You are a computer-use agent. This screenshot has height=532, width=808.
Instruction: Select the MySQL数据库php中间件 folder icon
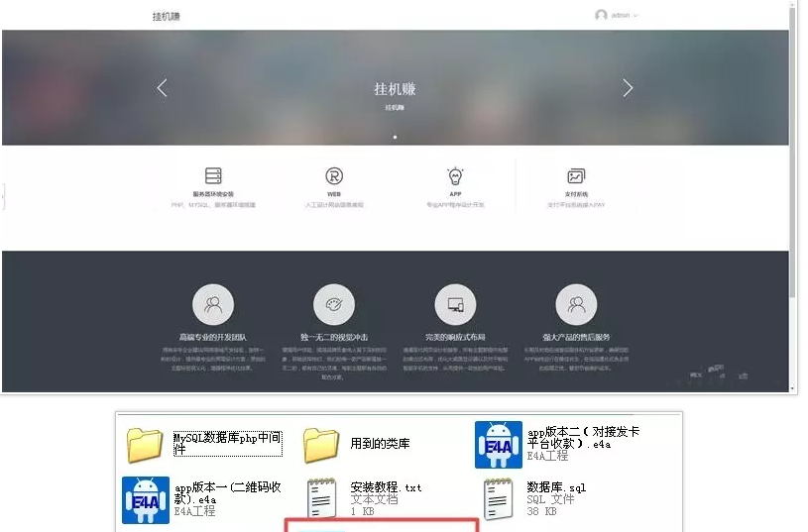pos(145,445)
